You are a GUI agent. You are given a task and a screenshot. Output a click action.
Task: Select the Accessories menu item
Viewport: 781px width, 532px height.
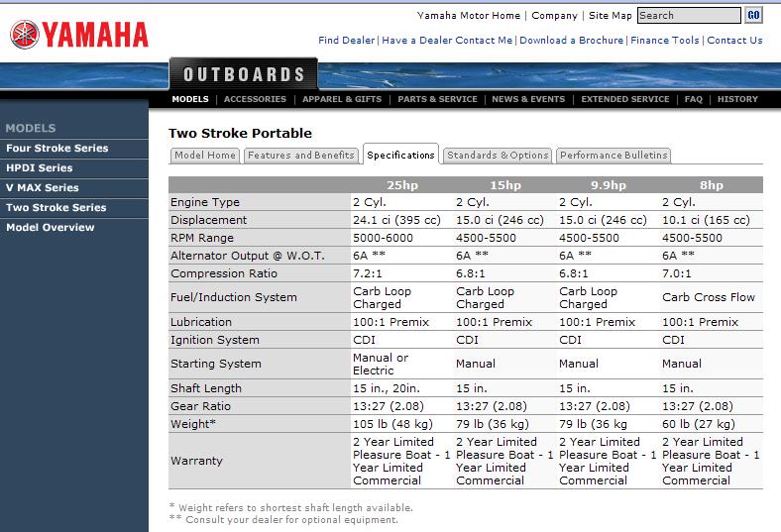pyautogui.click(x=255, y=99)
